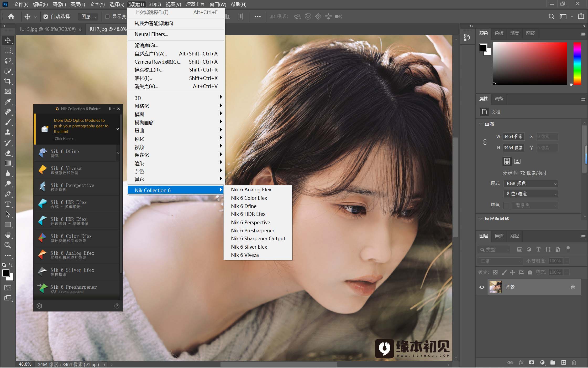
Task: Open the RGB 颜色 mode dropdown
Action: point(531,183)
